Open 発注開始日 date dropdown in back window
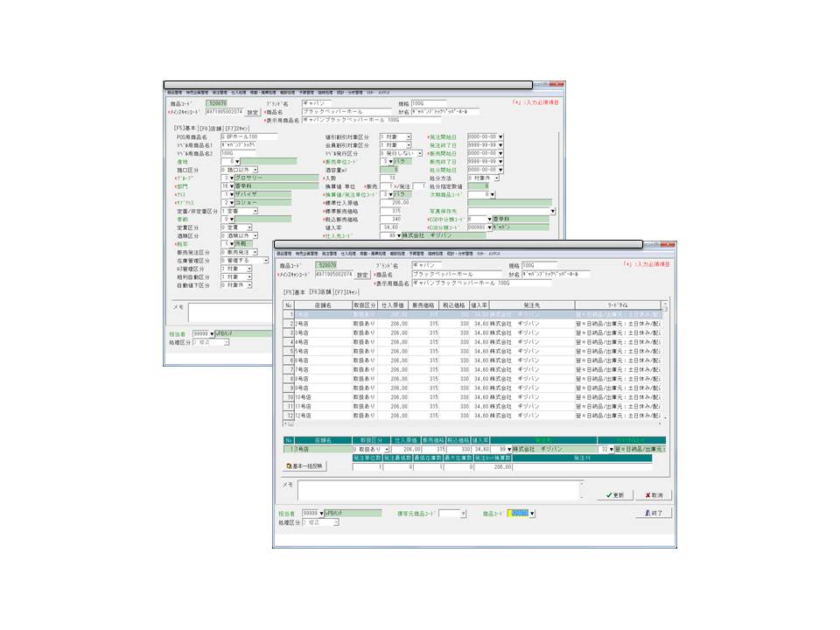This screenshot has width=840, height=630. (x=500, y=137)
